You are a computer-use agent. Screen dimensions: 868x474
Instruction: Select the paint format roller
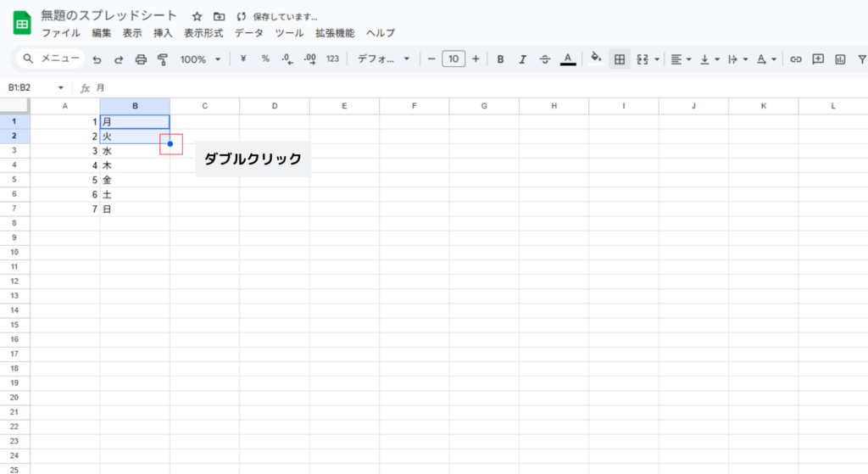point(162,59)
